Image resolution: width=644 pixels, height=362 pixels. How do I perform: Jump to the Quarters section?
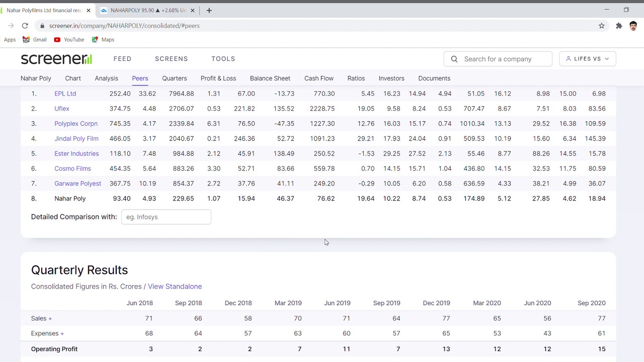[175, 78]
